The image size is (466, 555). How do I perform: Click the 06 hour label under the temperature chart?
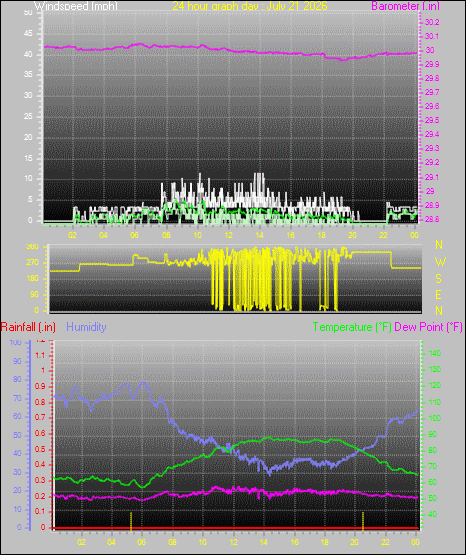pyautogui.click(x=141, y=542)
